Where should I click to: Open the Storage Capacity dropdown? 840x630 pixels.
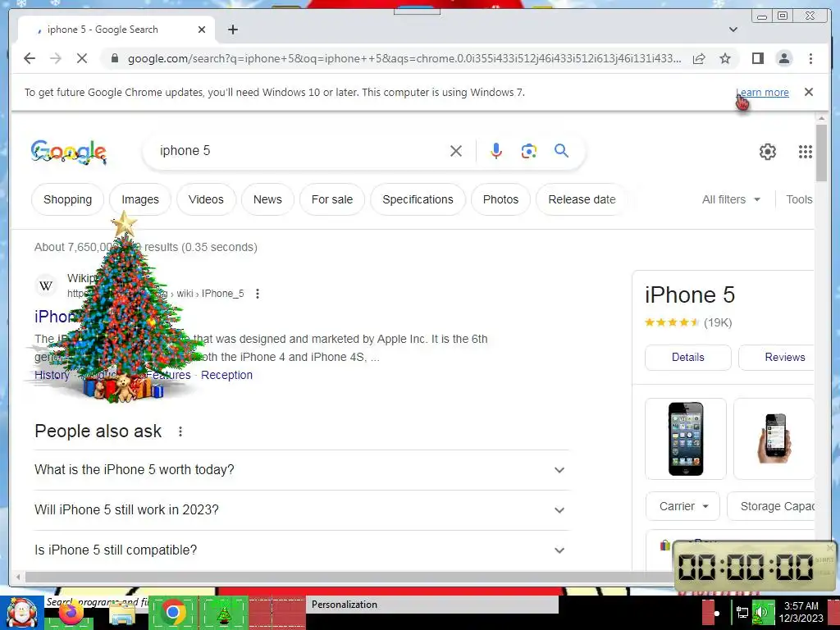(x=771, y=506)
